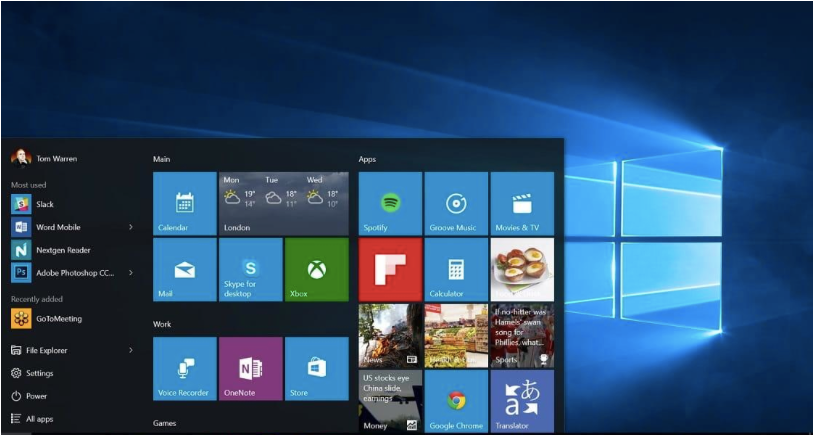Click the Power option
815x435 pixels.
click(29, 396)
